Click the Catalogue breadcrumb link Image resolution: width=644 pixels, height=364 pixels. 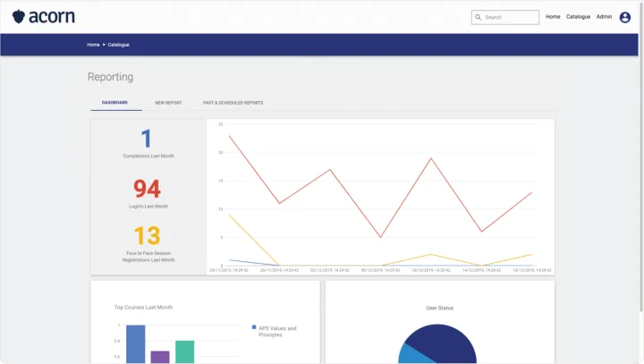(119, 45)
